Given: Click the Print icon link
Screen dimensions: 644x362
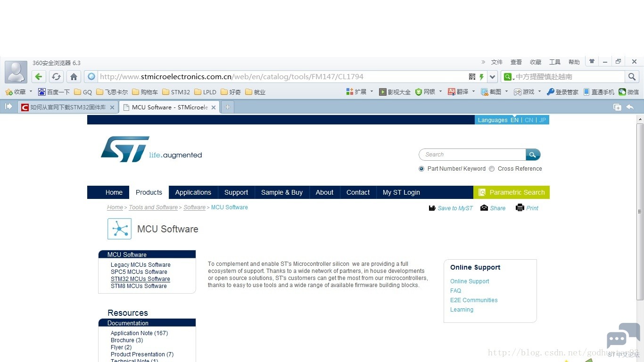Looking at the screenshot, I should point(527,207).
